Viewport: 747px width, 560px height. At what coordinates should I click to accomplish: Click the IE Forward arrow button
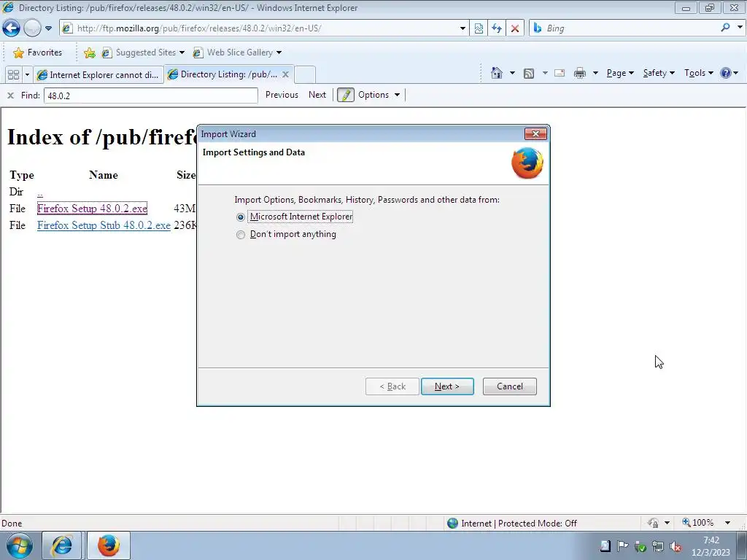point(32,28)
